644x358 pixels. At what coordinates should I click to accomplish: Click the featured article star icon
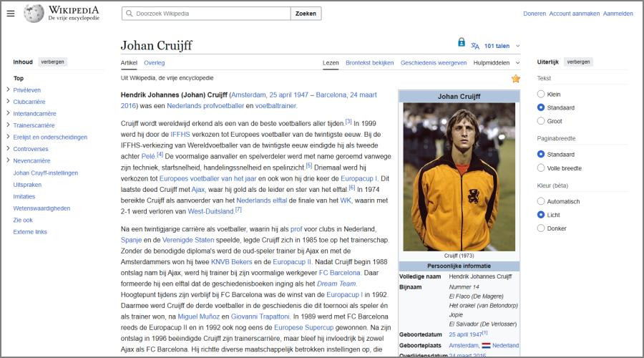tap(516, 79)
